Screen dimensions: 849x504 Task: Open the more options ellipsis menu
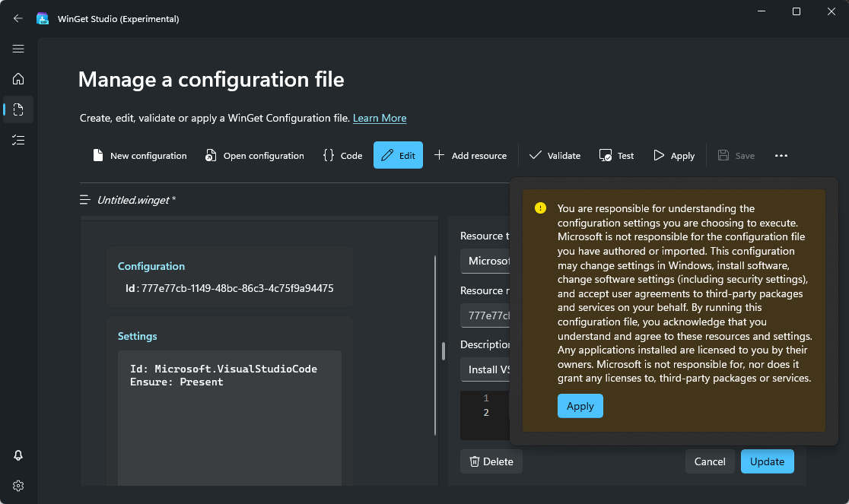tap(781, 155)
